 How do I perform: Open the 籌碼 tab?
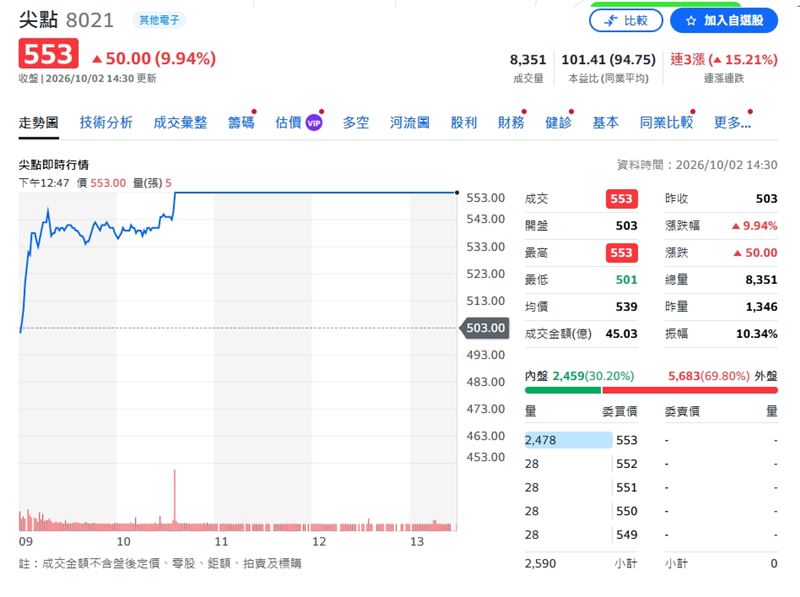coord(241,123)
